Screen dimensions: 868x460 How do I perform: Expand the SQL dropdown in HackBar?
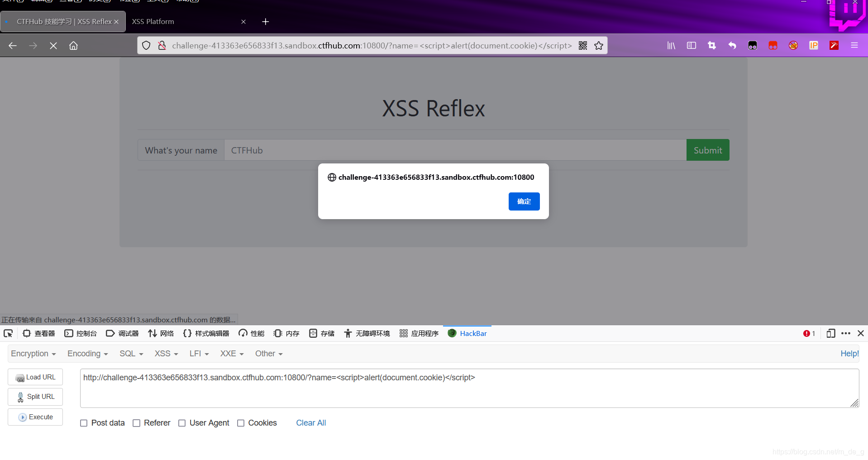click(131, 354)
